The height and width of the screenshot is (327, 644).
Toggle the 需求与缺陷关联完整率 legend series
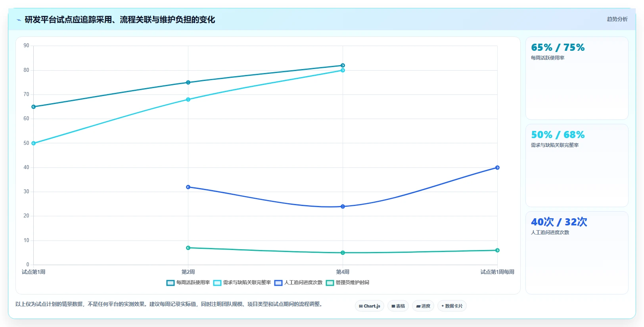pyautogui.click(x=242, y=283)
